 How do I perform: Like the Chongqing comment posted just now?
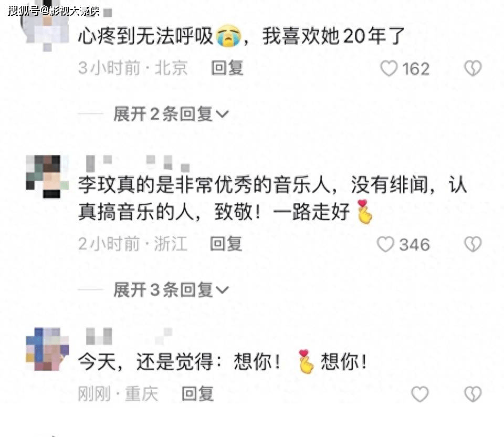coord(420,394)
